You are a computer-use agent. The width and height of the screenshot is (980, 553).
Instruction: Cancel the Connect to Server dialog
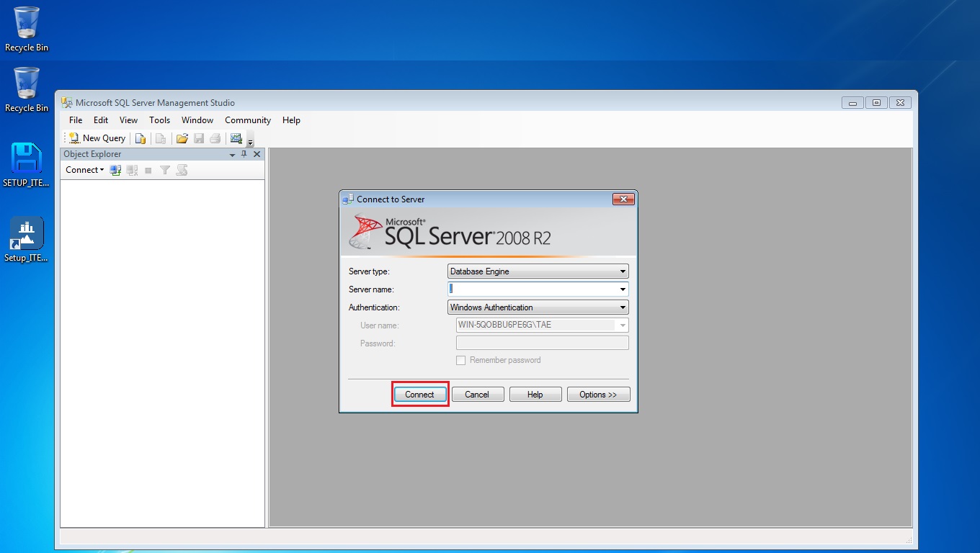pyautogui.click(x=477, y=395)
